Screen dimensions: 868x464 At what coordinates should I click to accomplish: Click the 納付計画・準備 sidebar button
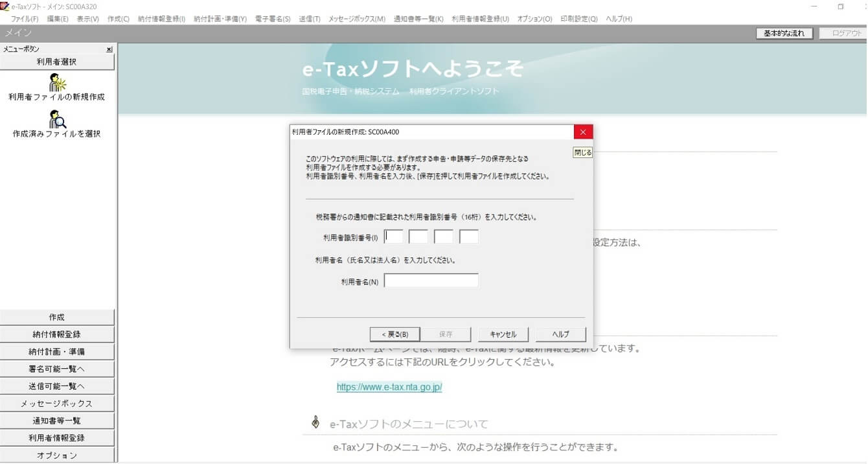pyautogui.click(x=57, y=352)
